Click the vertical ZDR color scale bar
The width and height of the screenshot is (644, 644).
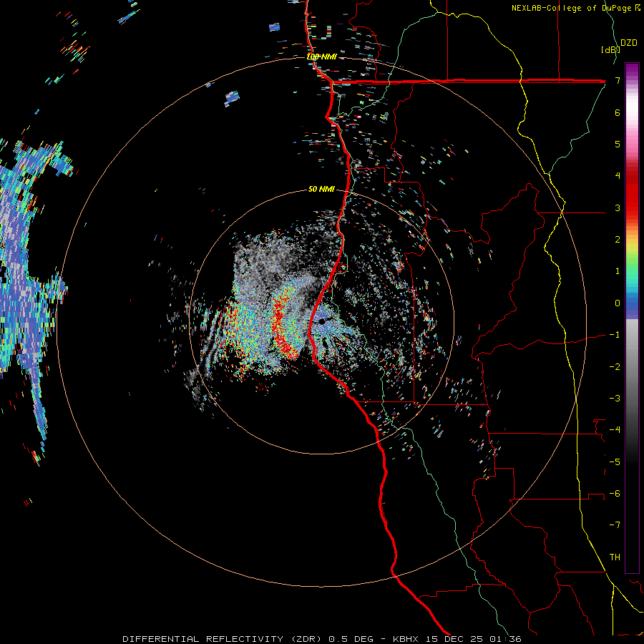tap(632, 318)
